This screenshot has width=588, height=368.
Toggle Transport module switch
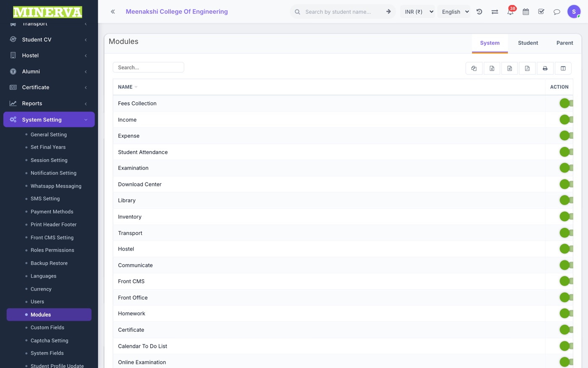coord(566,233)
